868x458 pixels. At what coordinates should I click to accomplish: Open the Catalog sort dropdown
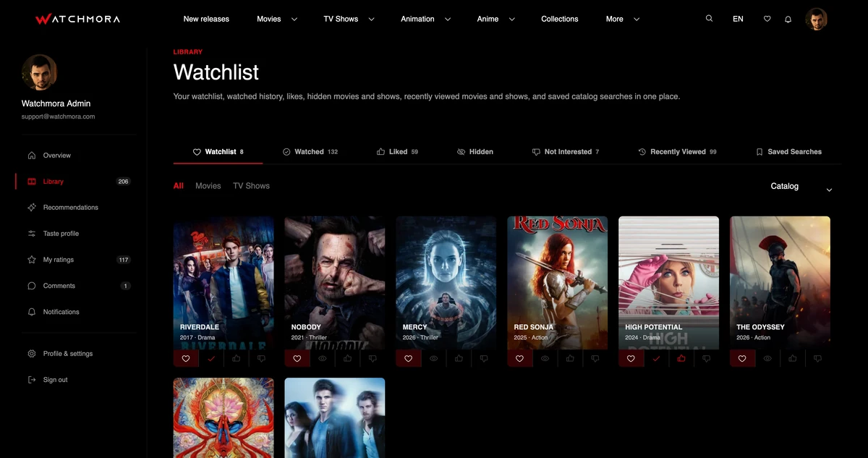tap(801, 187)
